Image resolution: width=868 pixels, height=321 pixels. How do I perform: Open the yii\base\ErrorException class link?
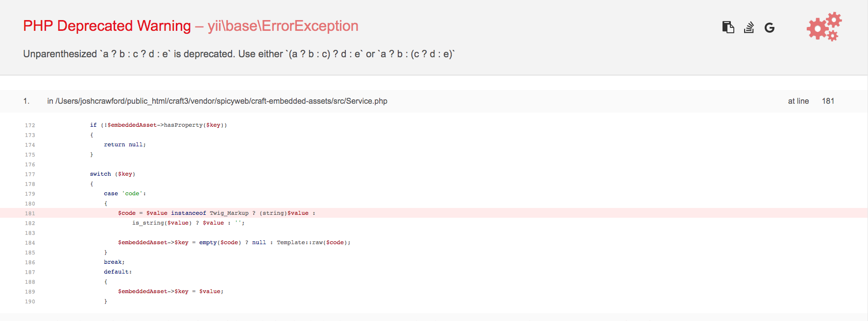(x=283, y=26)
